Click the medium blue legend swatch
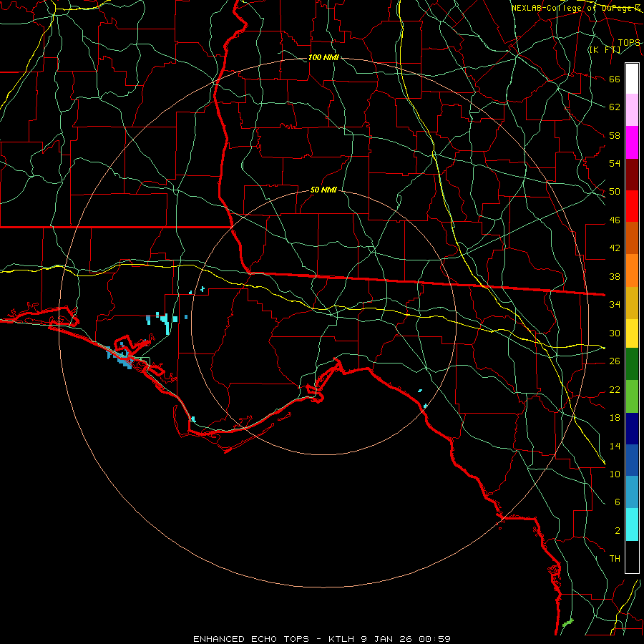Image resolution: width=644 pixels, height=644 pixels. (x=632, y=460)
